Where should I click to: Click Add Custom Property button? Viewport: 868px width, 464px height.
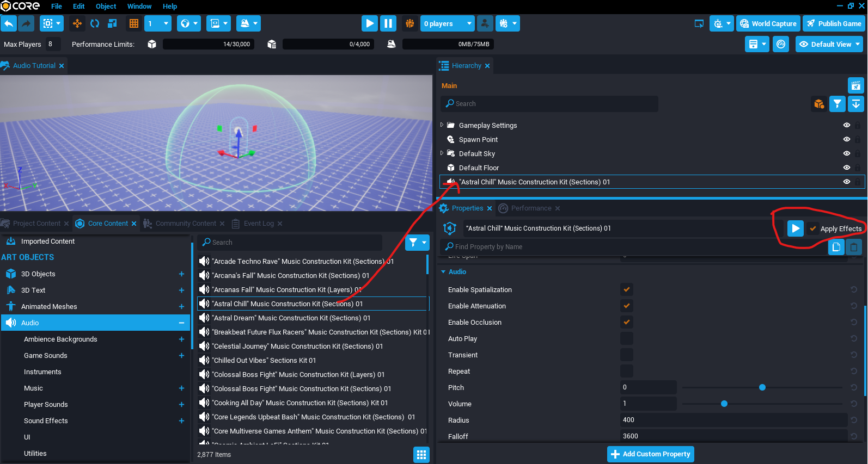tap(651, 454)
